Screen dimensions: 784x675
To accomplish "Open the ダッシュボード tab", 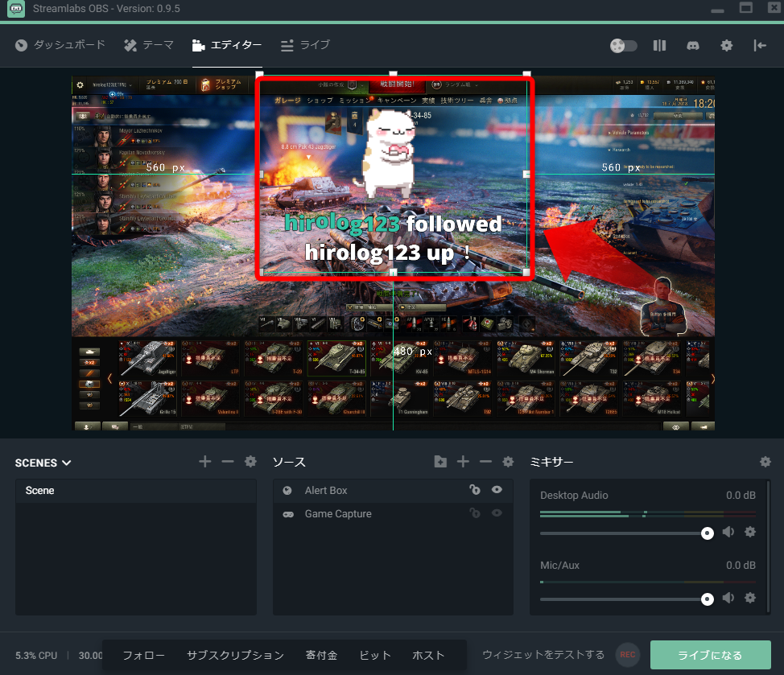I will (60, 45).
